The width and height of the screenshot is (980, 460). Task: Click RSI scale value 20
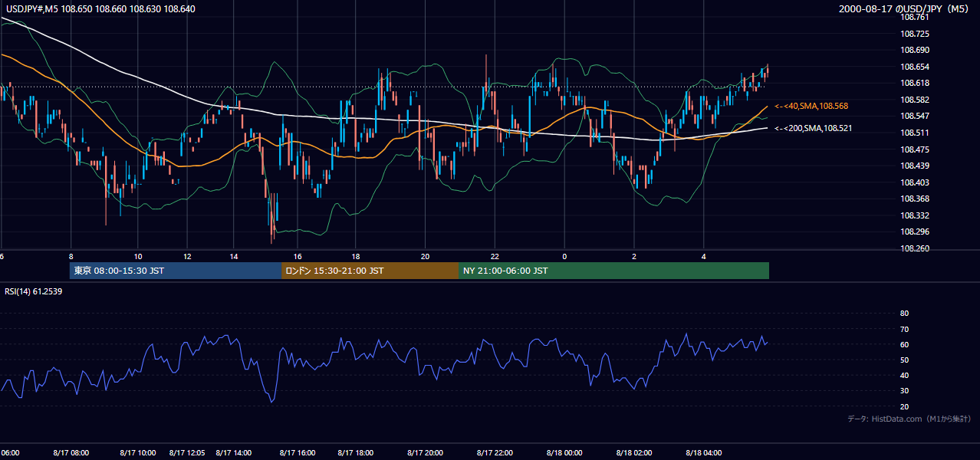pos(904,406)
